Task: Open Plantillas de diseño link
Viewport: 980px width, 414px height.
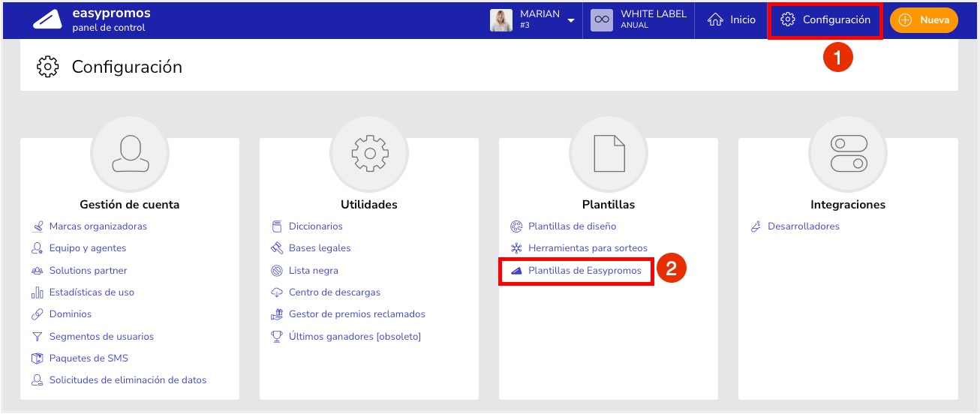Action: [573, 226]
